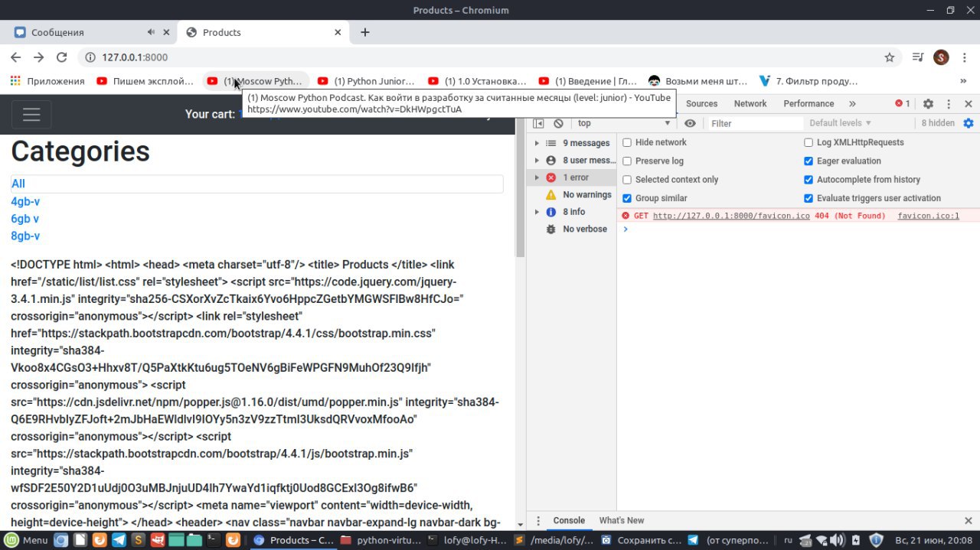Screen dimensions: 980x550
Task: Go forward with the browser forward arrow
Action: [38, 57]
